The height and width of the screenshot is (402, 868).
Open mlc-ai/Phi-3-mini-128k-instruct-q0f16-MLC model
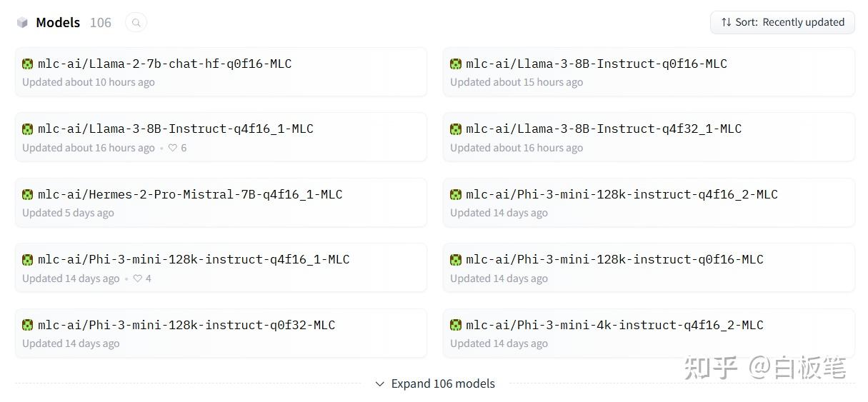(614, 260)
